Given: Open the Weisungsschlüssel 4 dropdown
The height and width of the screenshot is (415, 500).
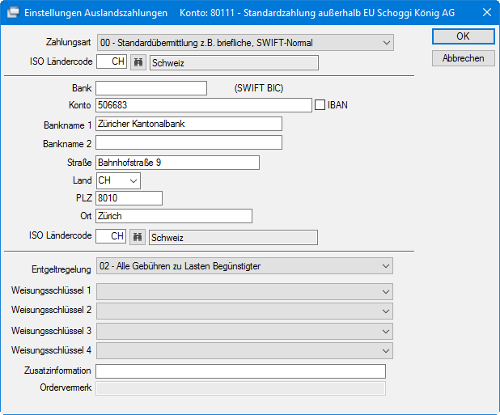Looking at the screenshot, I should click(x=244, y=350).
